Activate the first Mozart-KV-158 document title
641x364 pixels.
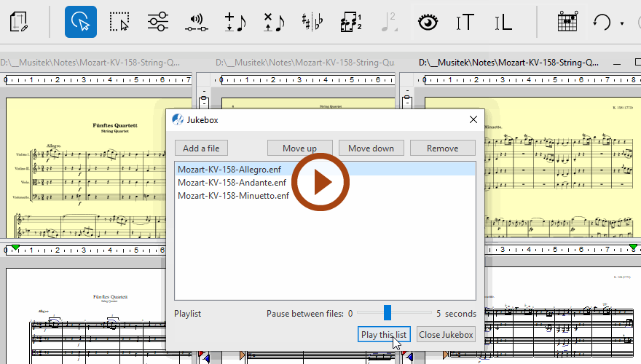click(90, 63)
